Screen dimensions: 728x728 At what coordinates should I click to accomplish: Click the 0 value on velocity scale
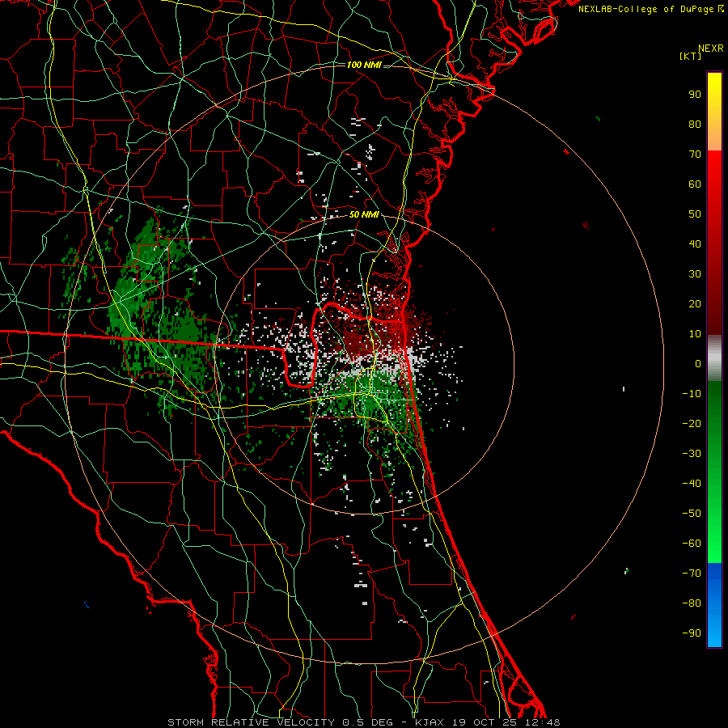tap(698, 363)
